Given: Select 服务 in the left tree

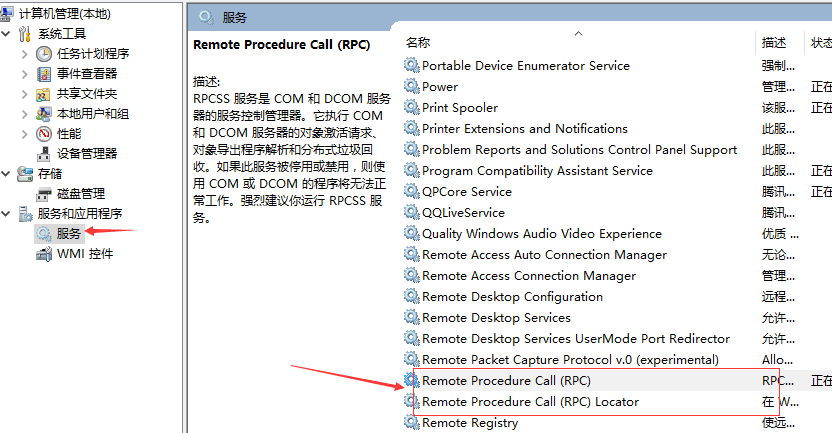Looking at the screenshot, I should coord(69,234).
